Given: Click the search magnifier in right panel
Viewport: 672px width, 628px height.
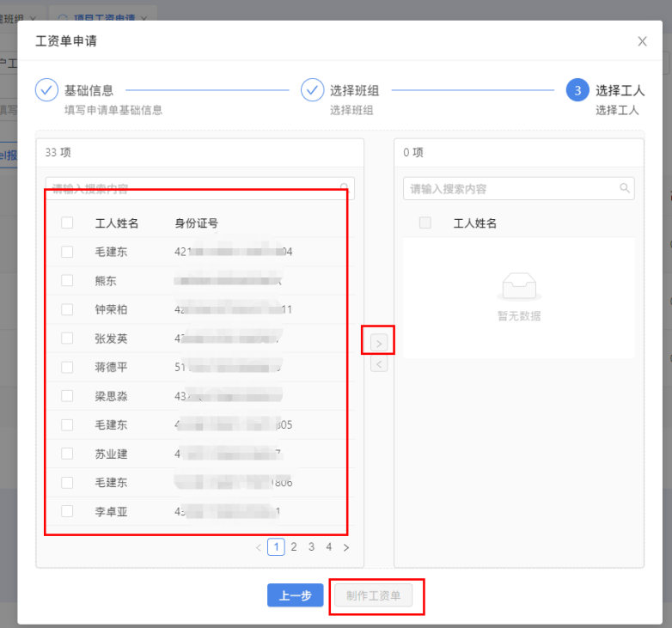Looking at the screenshot, I should [x=625, y=188].
